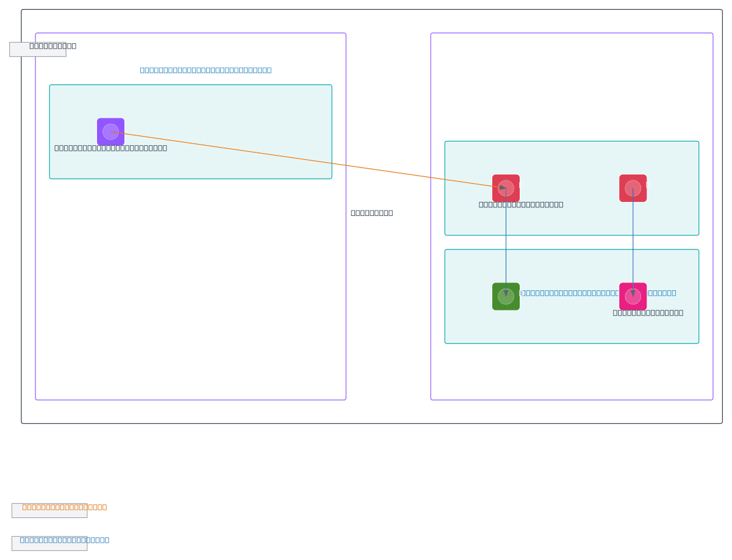This screenshot has height=560, width=732.
Task: Click the dark label between the purple containers
Action: [371, 213]
